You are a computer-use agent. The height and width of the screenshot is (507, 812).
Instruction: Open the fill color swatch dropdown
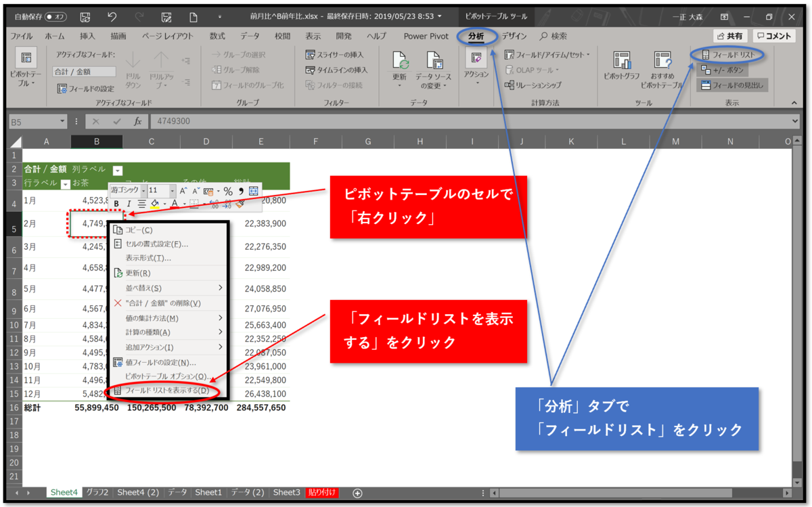164,203
